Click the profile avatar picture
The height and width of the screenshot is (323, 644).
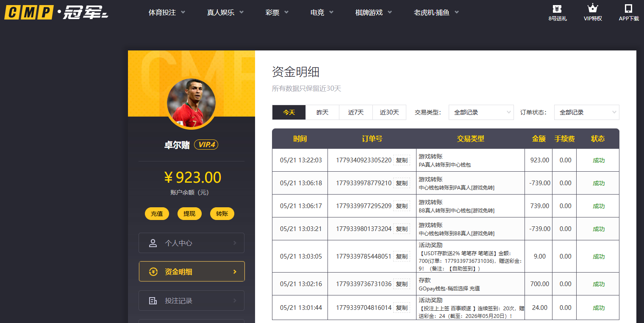[191, 103]
